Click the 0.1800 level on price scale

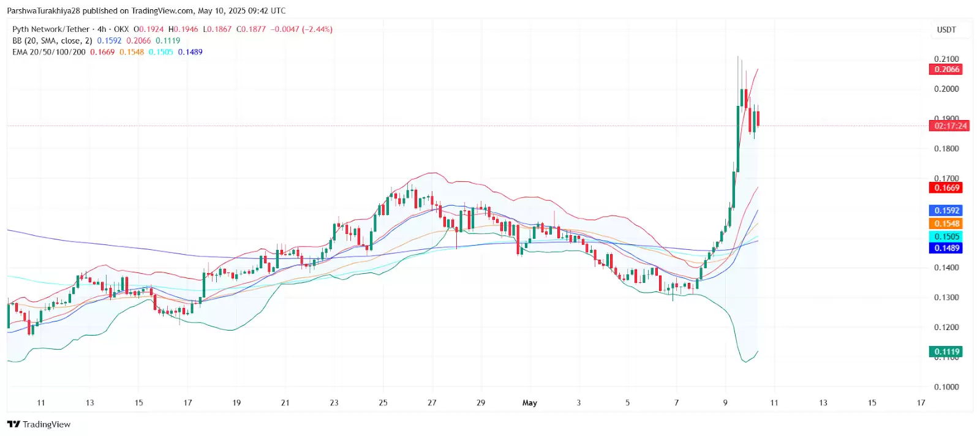(946, 149)
